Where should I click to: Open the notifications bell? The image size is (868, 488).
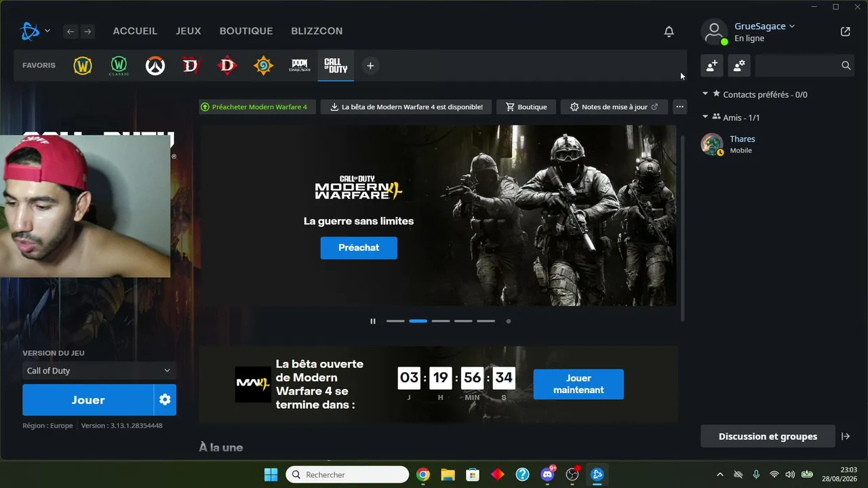[669, 31]
